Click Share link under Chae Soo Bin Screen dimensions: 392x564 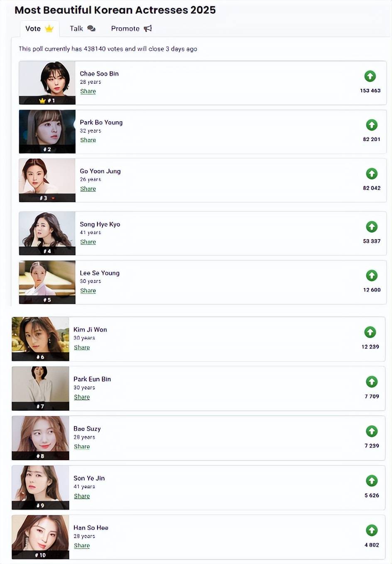click(x=88, y=91)
